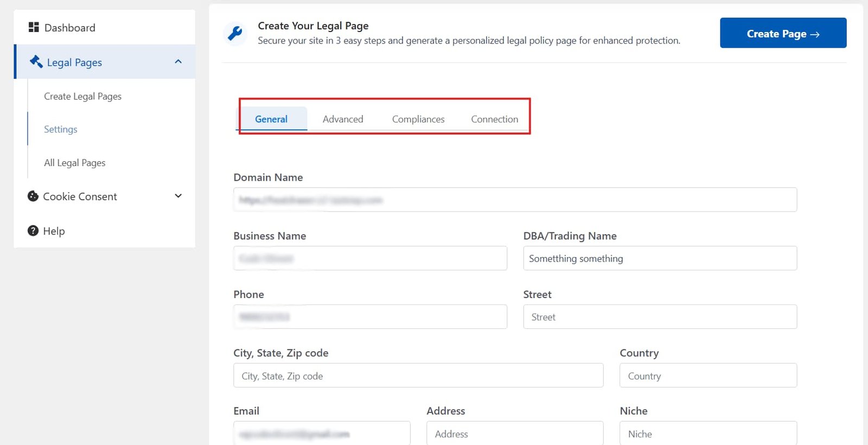
Task: Click the Cookie Consent cookie icon
Action: coord(33,196)
